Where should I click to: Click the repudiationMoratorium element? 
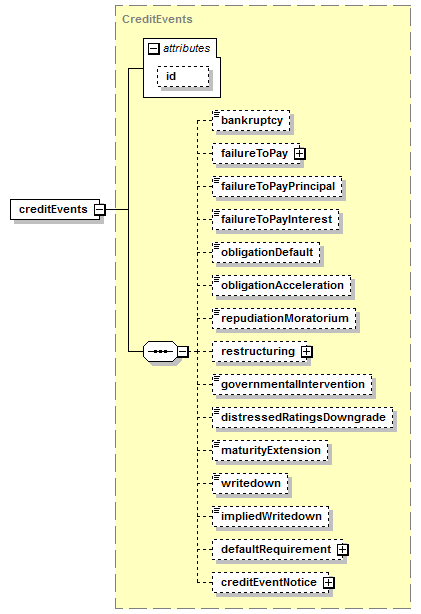tap(284, 318)
